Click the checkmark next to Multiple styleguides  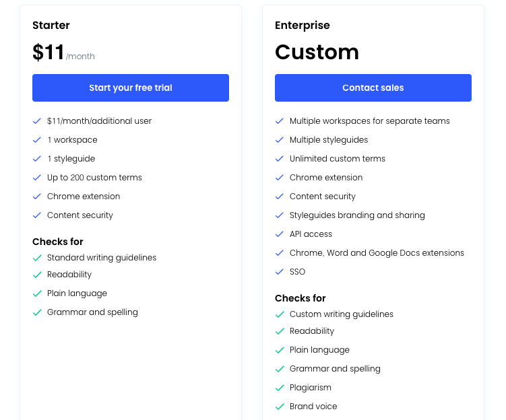click(279, 140)
